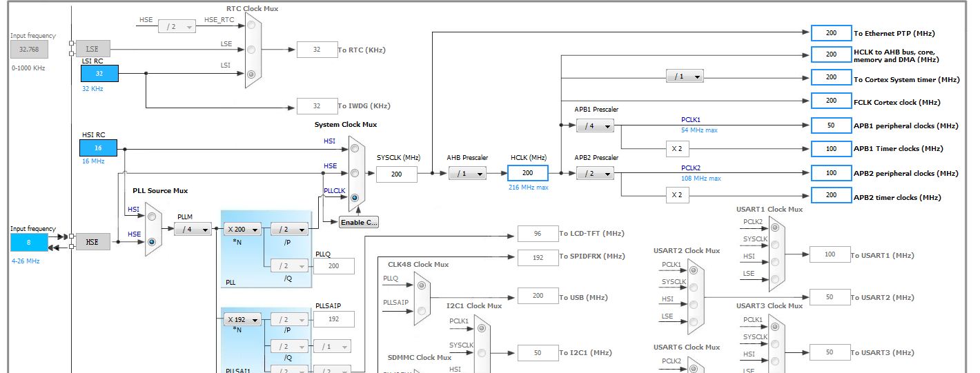The image size is (980, 373).
Task: Select PCLK1 in USART3 Clock Mux
Action: [x=776, y=326]
